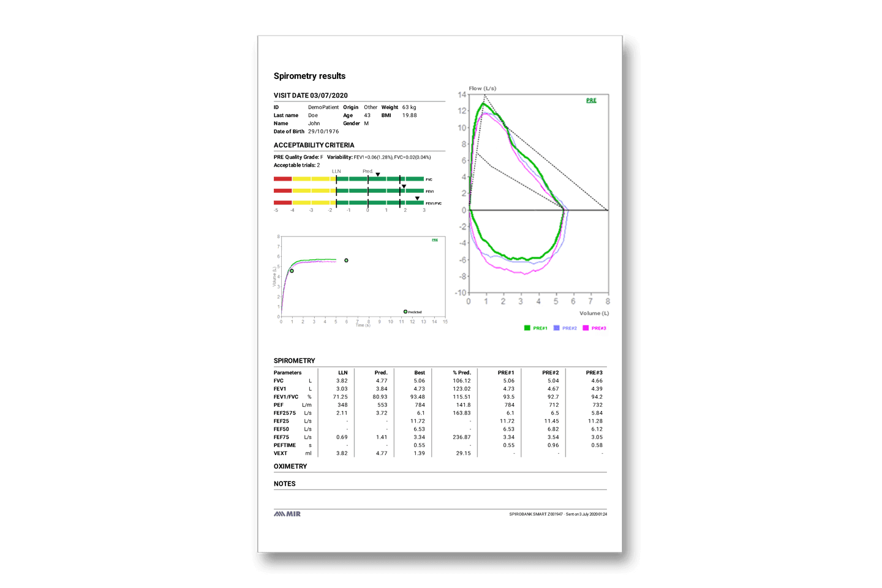Screen dimensions: 882x588
Task: Click the green PRE#1 legend swatch
Action: [527, 328]
